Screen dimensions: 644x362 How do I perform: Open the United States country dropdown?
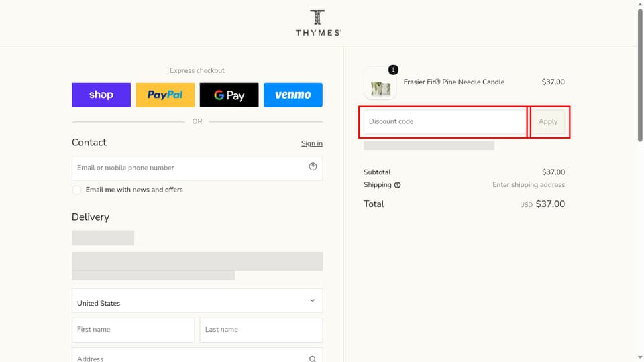click(197, 300)
